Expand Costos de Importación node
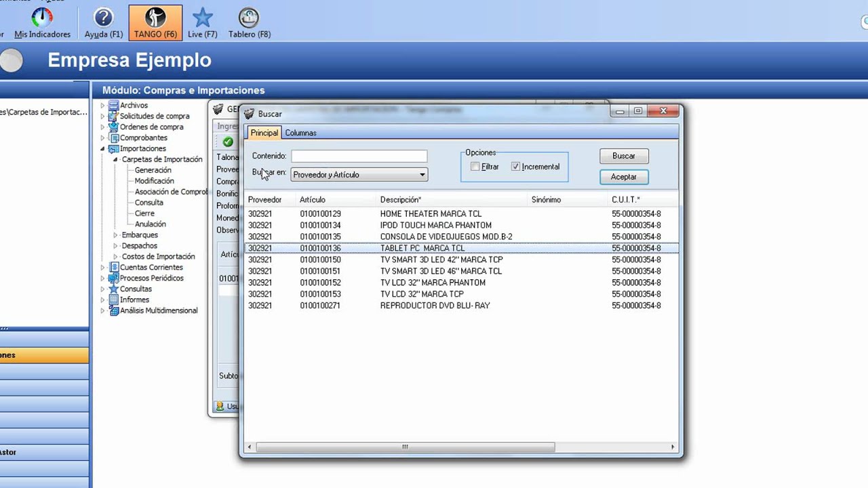The height and width of the screenshot is (488, 868). pos(116,257)
